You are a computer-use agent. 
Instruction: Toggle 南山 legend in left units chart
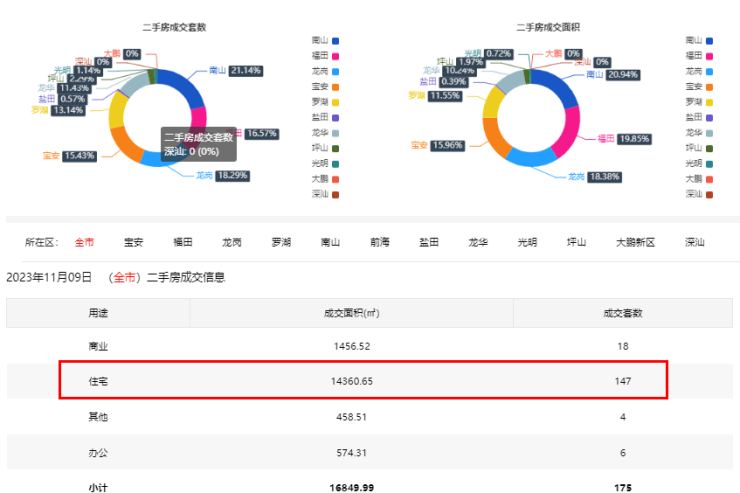click(x=329, y=41)
